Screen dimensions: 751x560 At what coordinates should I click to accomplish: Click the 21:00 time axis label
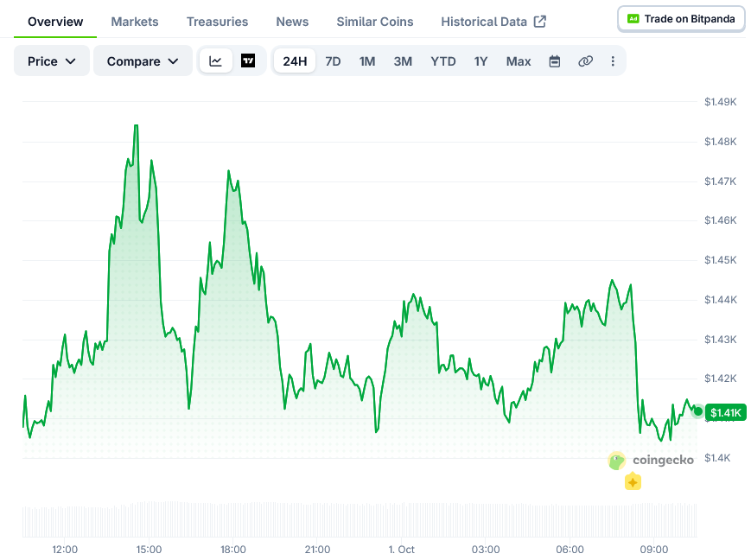[317, 550]
